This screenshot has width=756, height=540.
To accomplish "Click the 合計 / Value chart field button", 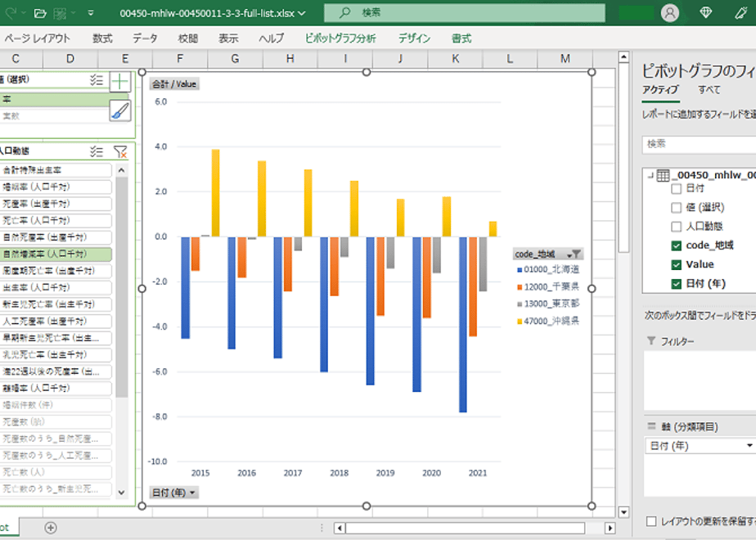I will coord(174,84).
